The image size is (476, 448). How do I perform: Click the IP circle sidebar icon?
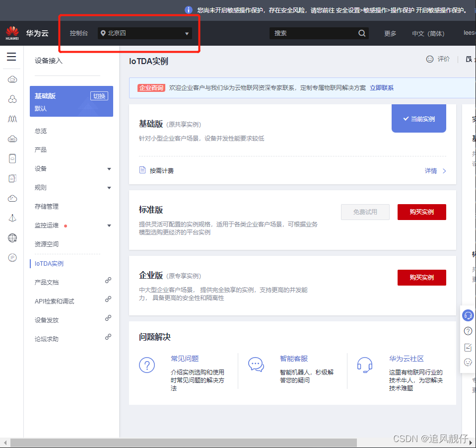12,258
